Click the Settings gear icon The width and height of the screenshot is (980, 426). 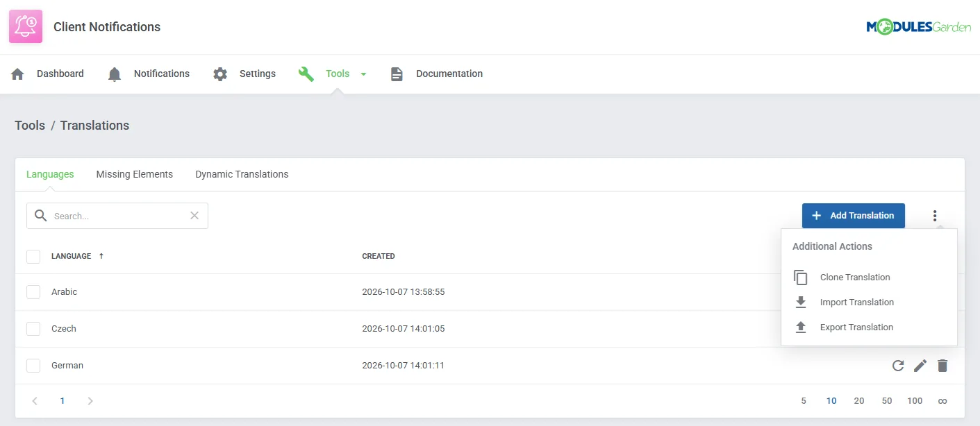[220, 74]
